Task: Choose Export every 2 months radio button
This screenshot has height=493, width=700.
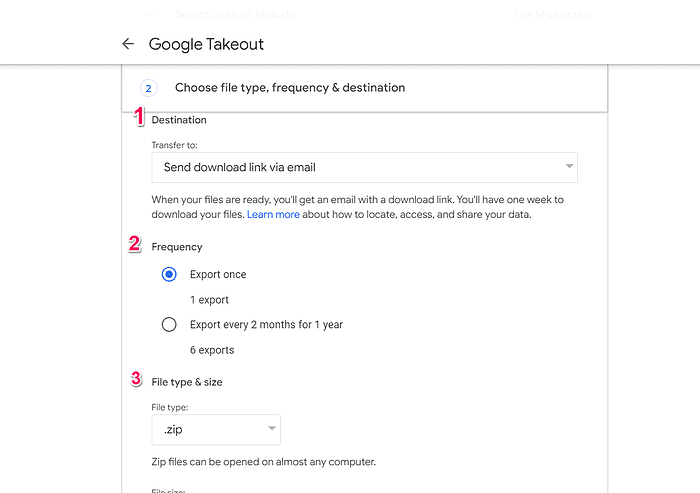Action: pyautogui.click(x=169, y=324)
